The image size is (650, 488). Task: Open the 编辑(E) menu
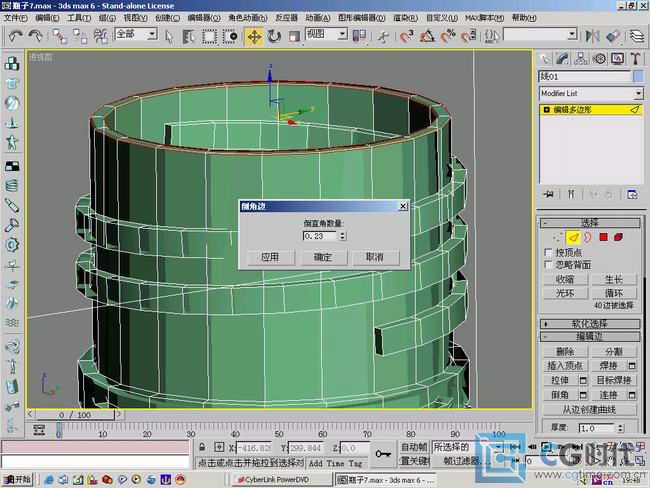(x=47, y=18)
